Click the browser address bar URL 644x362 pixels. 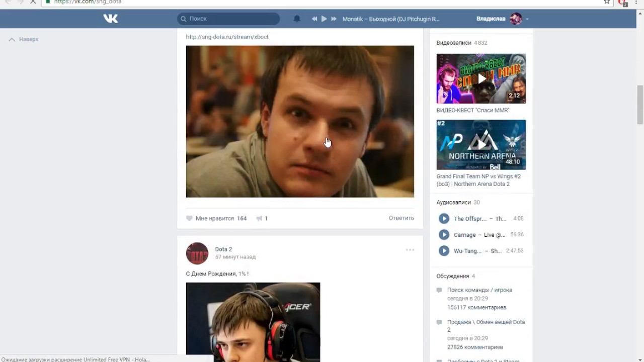(x=88, y=2)
